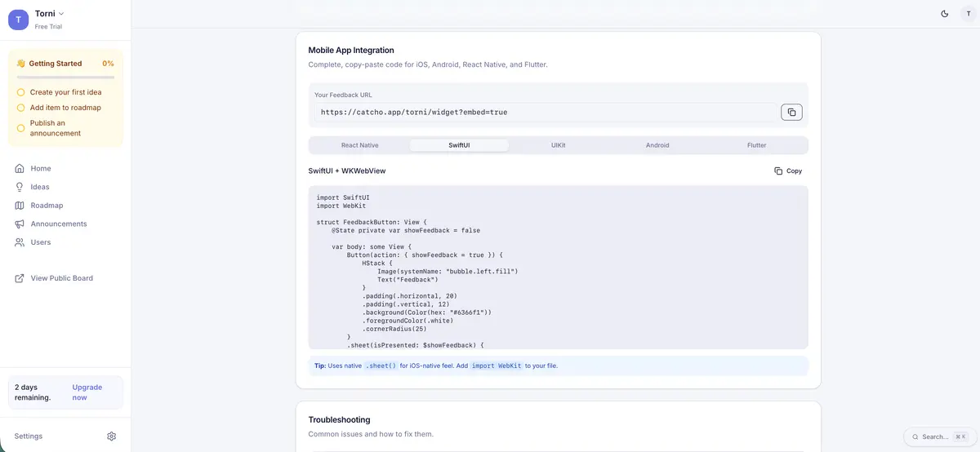Screen dimensions: 980x452
Task: Open the Android tab
Action: 657,145
